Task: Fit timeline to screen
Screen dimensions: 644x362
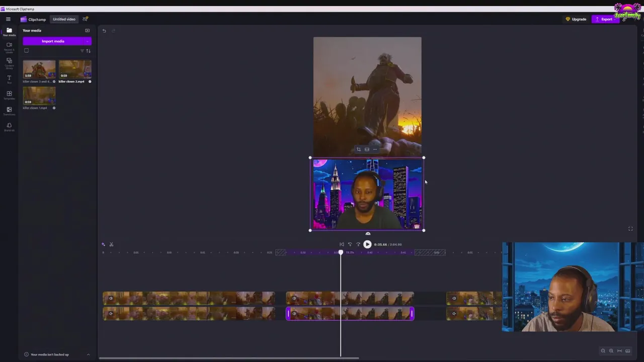Action: (620, 351)
